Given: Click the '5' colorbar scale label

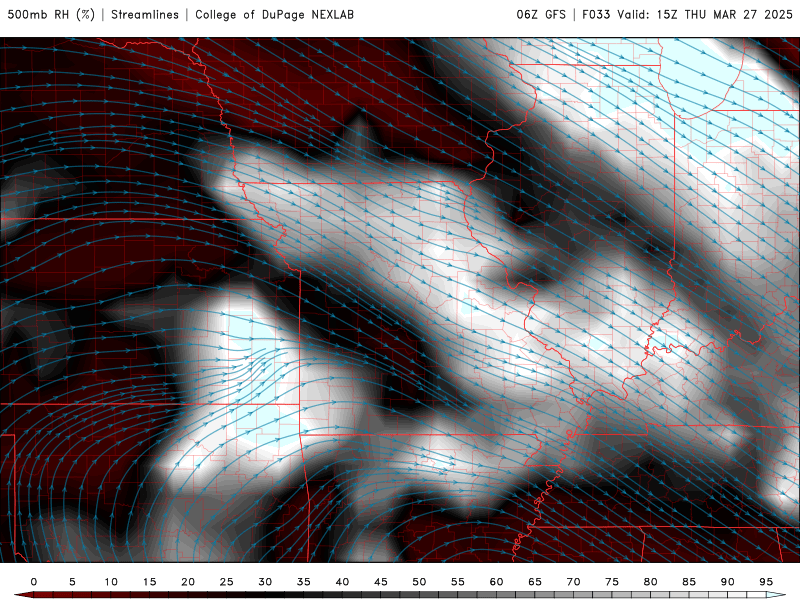Looking at the screenshot, I should [x=72, y=582].
